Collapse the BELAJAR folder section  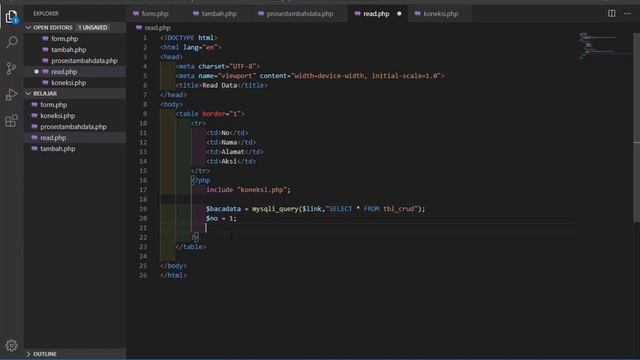point(28,93)
